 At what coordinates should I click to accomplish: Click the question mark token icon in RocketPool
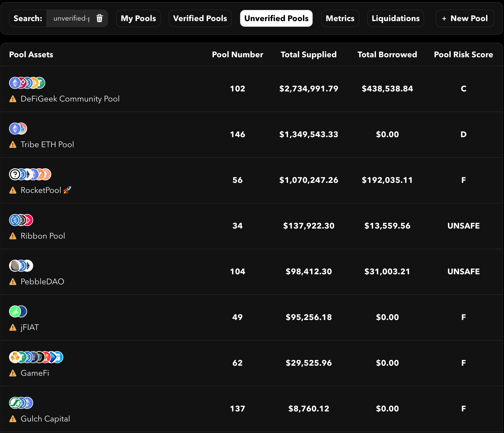pos(15,174)
